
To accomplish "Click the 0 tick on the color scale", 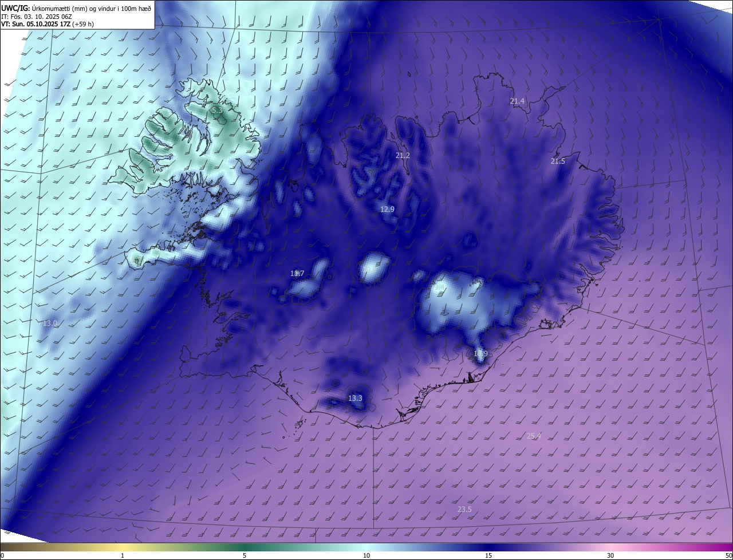I will pyautogui.click(x=2, y=555).
